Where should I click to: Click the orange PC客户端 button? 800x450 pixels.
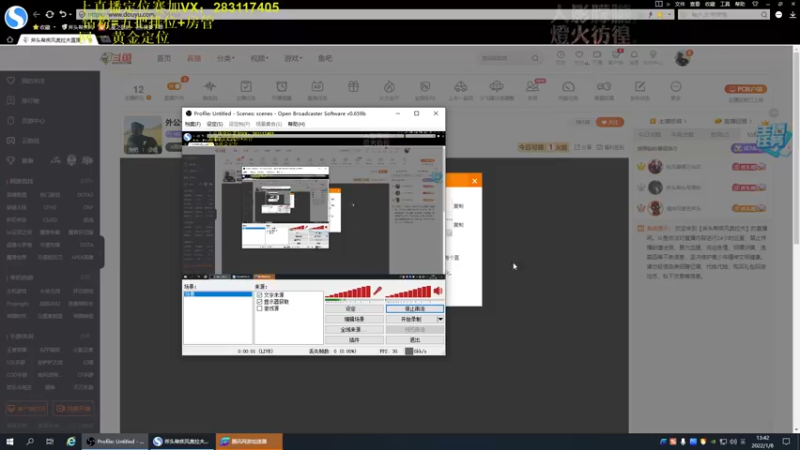point(745,89)
